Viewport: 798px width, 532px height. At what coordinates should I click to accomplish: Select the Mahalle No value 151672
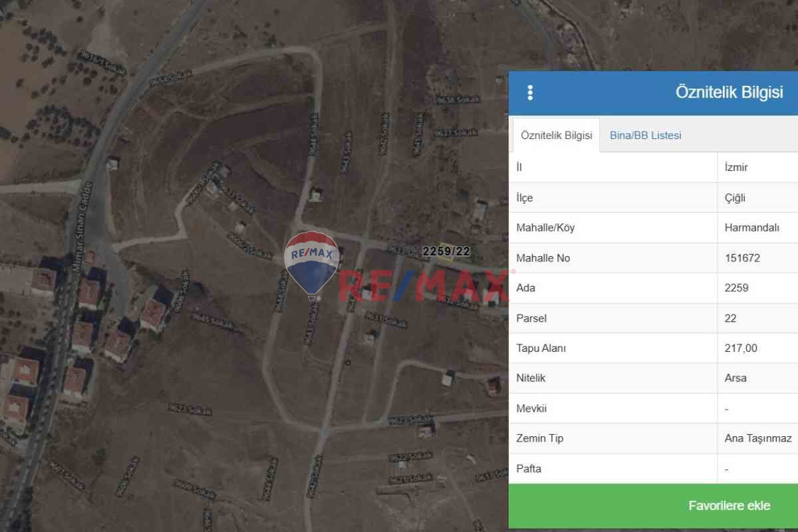click(x=742, y=258)
